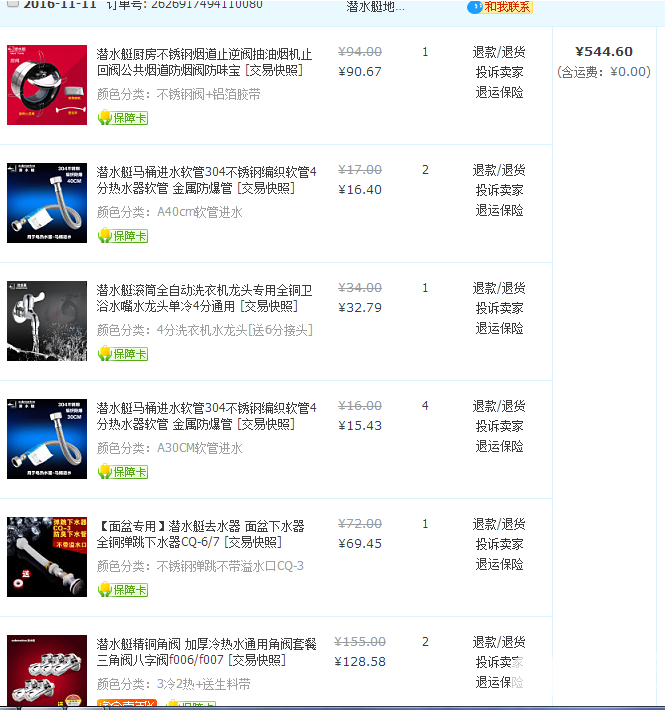Viewport: 665px width, 710px height.
Task: Click 保障卡 badge under washing machine faucet
Action: [123, 354]
